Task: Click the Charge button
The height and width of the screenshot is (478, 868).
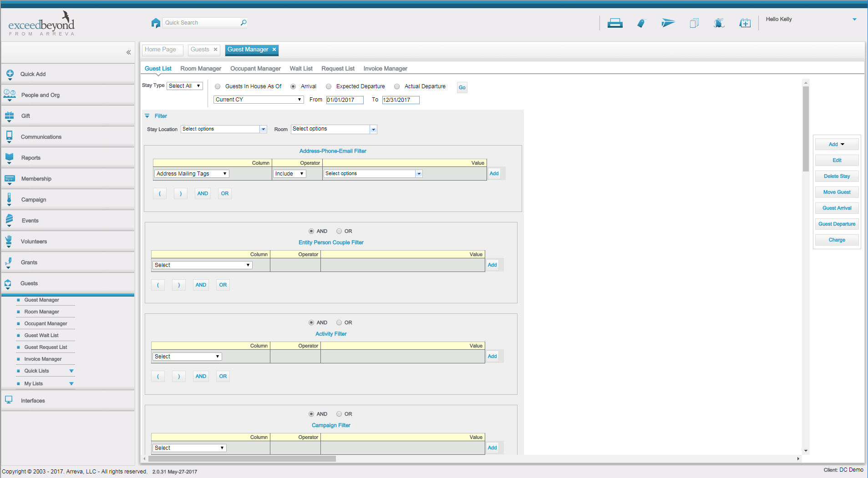Action: click(837, 240)
